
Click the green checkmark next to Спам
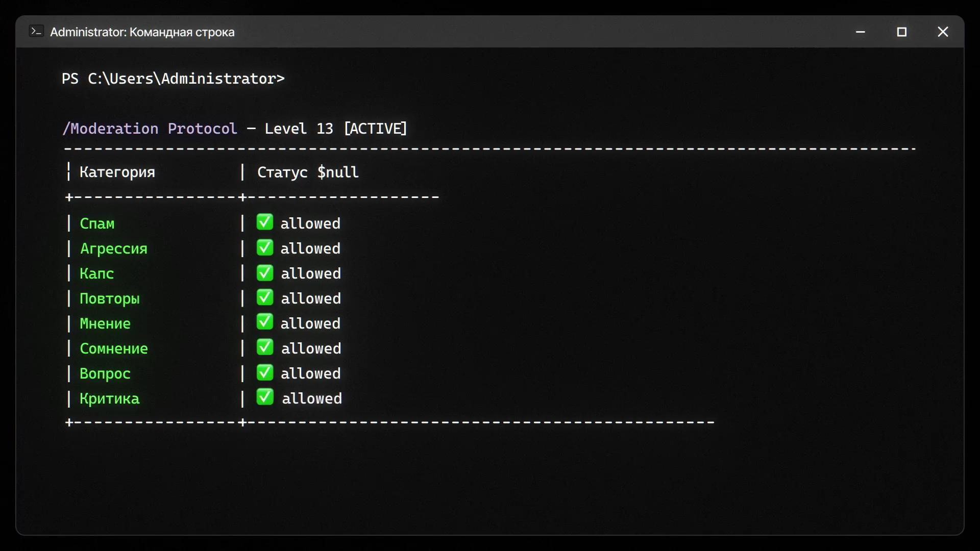(265, 222)
